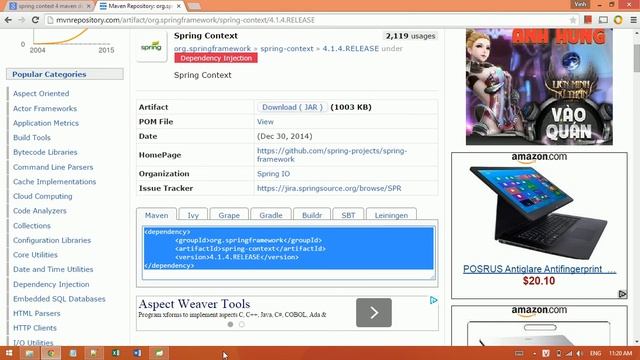Open Date and Time Utilities category
Image resolution: width=640 pixels, height=360 pixels.
tap(53, 269)
